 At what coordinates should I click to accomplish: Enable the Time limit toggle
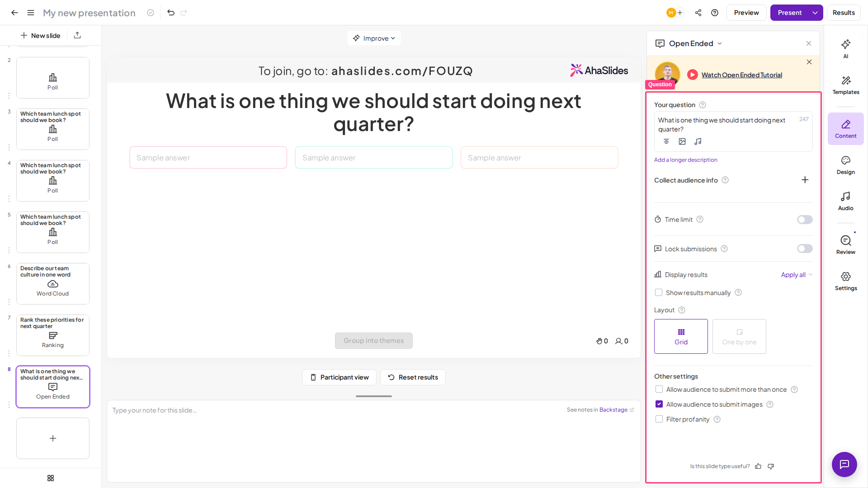pos(805,220)
